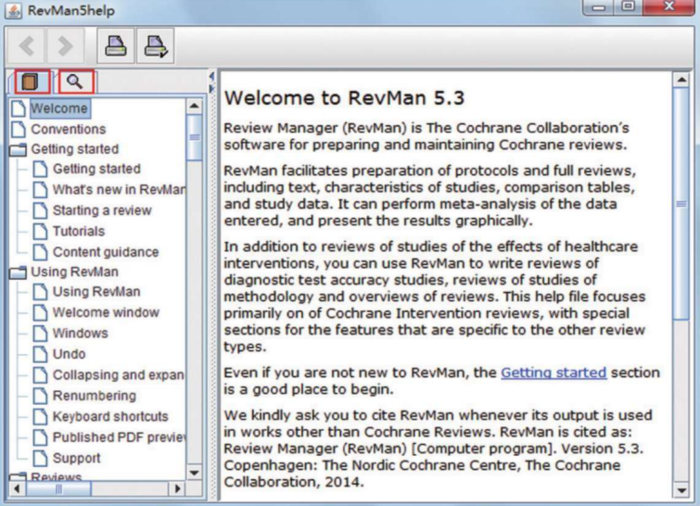
Task: Click page icon beside Content guidance
Action: point(40,252)
